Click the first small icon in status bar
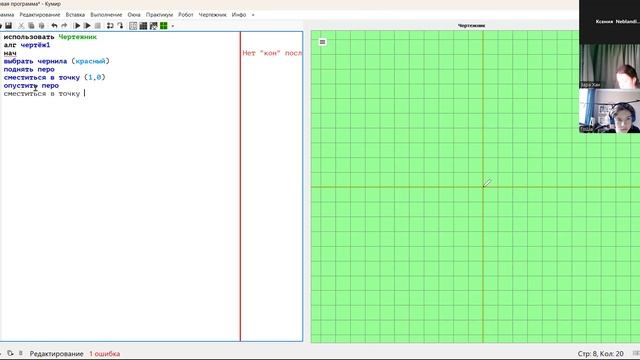 (10, 353)
